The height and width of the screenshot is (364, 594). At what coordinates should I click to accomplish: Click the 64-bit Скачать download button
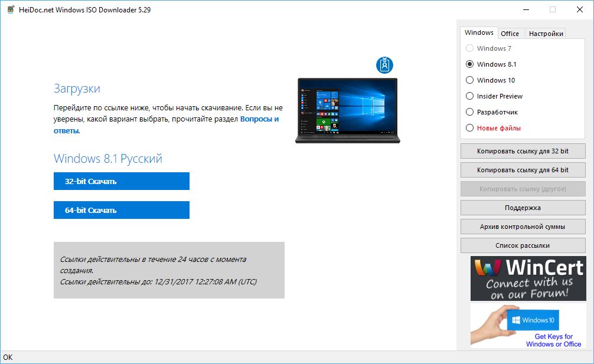(x=121, y=210)
